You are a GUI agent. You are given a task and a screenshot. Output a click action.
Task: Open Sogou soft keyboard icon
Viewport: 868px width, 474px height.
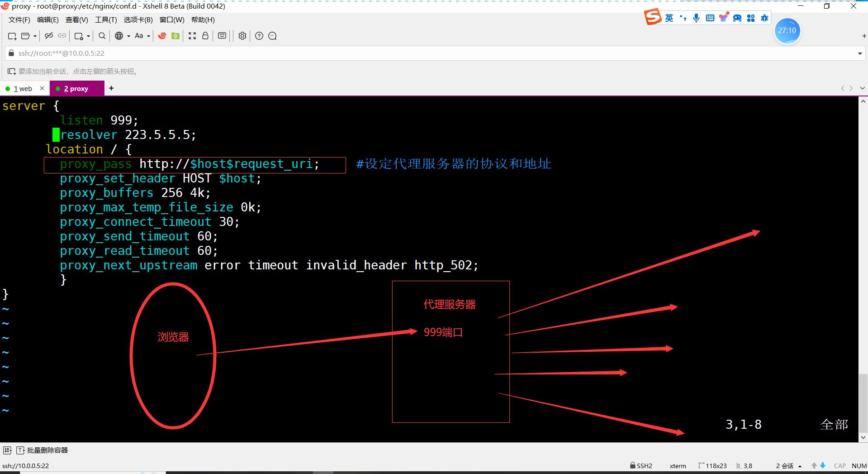point(710,18)
